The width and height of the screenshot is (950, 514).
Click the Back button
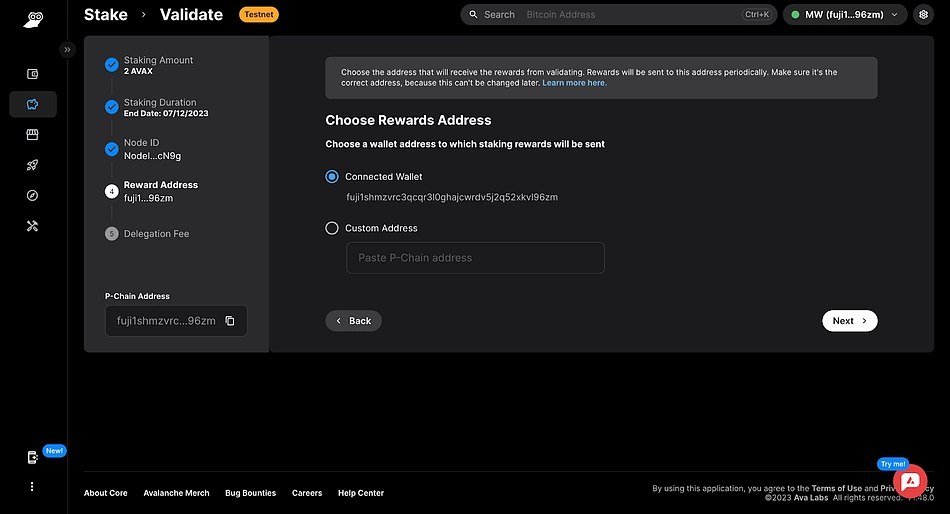[x=353, y=321]
